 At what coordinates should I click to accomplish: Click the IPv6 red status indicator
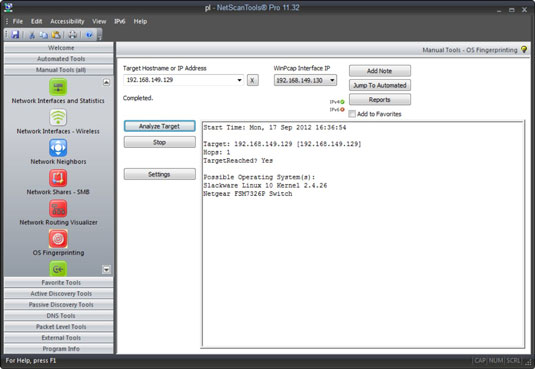342,110
